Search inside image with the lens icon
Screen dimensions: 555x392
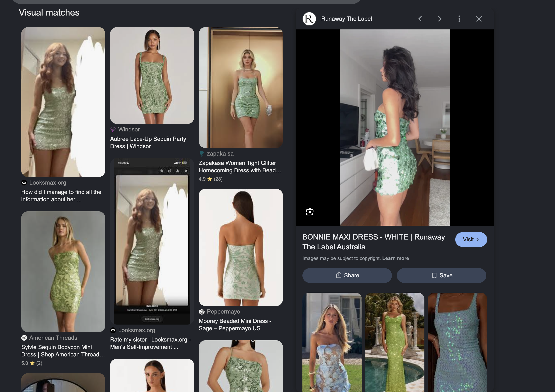click(x=310, y=212)
